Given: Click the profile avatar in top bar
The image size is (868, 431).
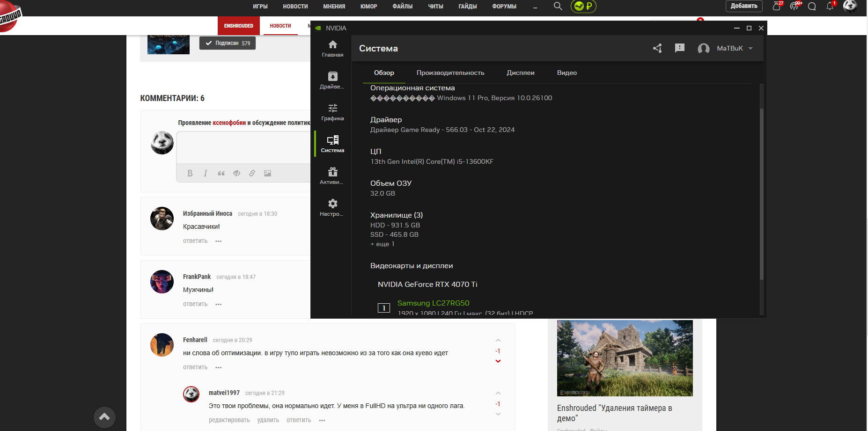Looking at the screenshot, I should click(x=850, y=6).
